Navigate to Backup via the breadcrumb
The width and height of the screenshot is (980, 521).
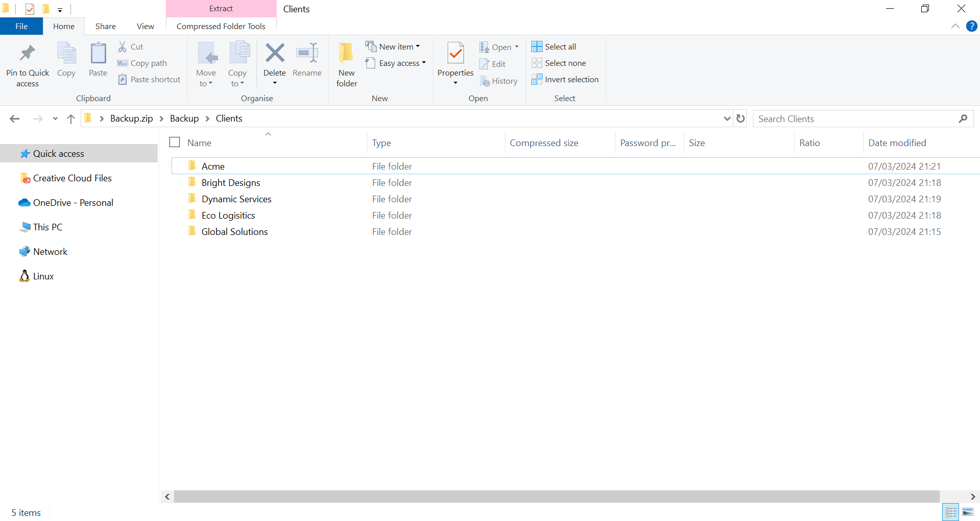pos(184,118)
